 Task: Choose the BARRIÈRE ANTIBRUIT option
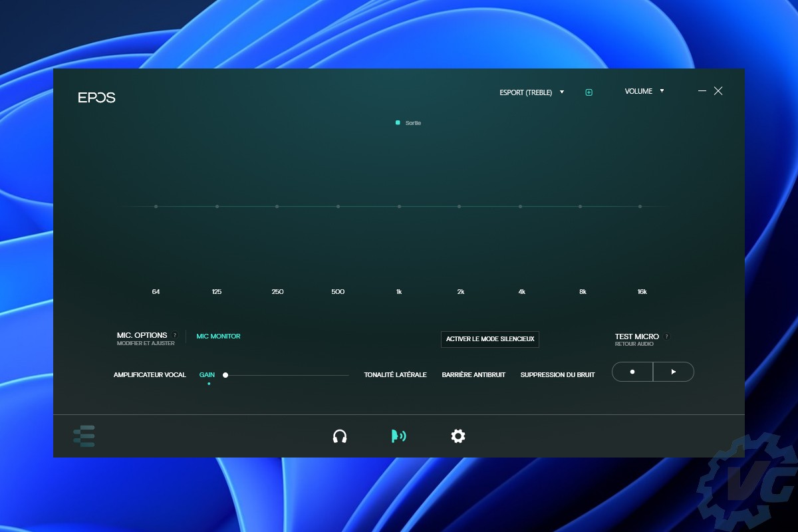473,375
